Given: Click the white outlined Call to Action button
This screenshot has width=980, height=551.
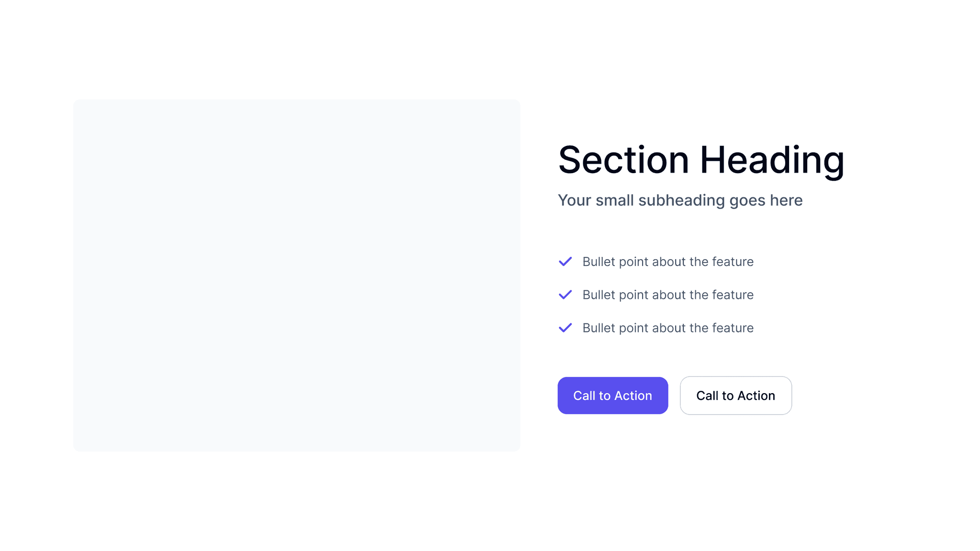Looking at the screenshot, I should click(735, 396).
